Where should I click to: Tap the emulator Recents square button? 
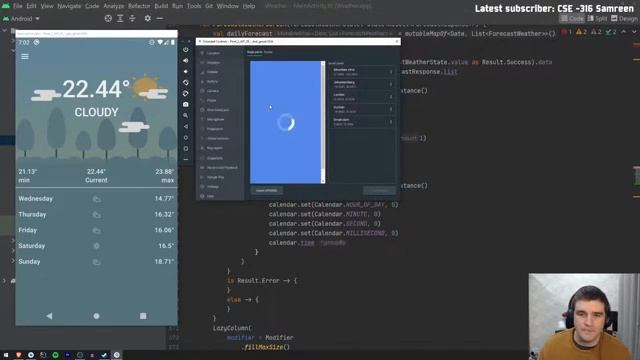click(143, 316)
